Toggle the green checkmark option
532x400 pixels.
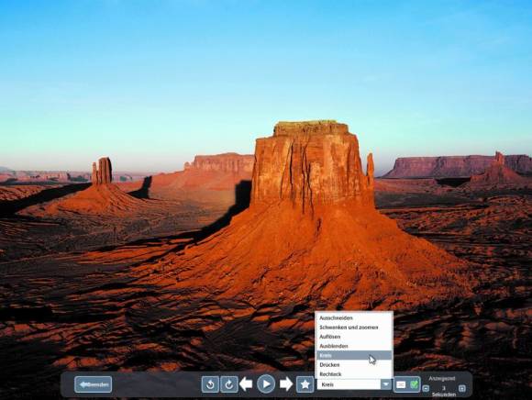(414, 384)
